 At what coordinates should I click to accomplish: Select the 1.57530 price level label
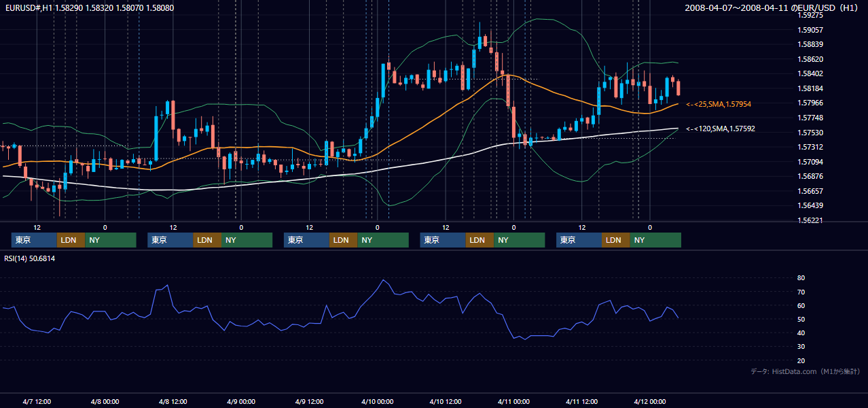pos(811,133)
